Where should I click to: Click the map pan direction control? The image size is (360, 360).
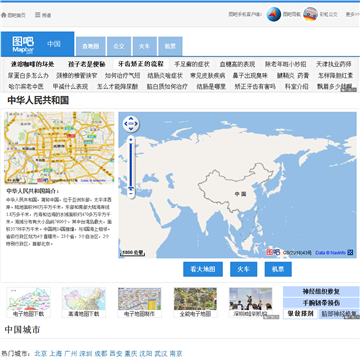(131, 124)
